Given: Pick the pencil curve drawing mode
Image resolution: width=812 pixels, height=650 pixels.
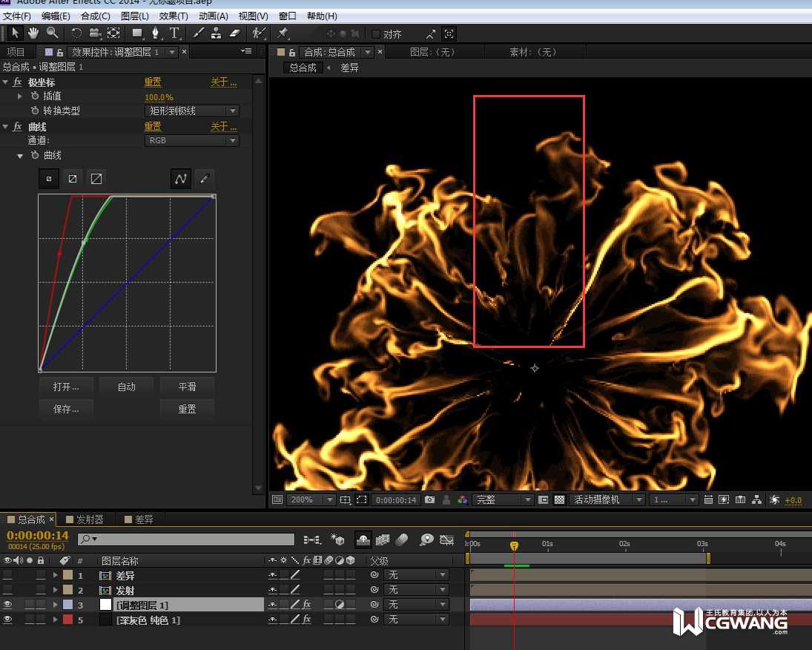Looking at the screenshot, I should [205, 179].
